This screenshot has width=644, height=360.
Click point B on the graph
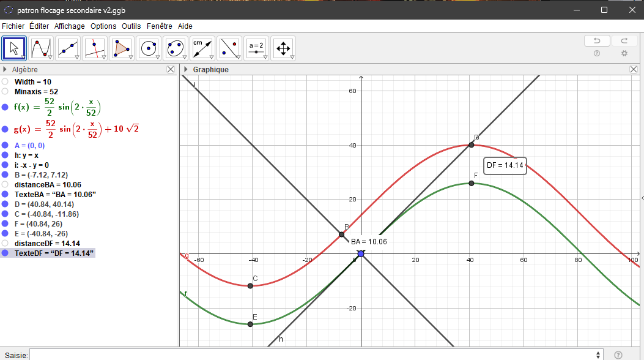(x=342, y=234)
